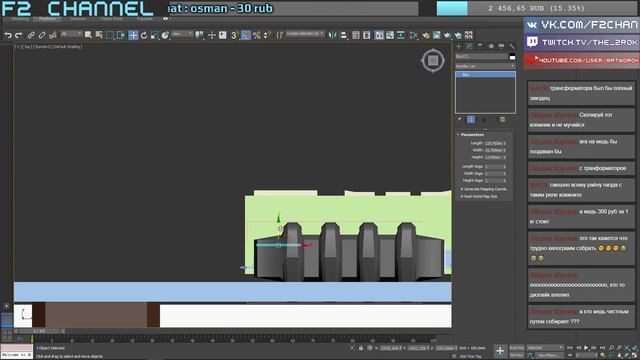Open the Select by Name icon

coord(99,36)
